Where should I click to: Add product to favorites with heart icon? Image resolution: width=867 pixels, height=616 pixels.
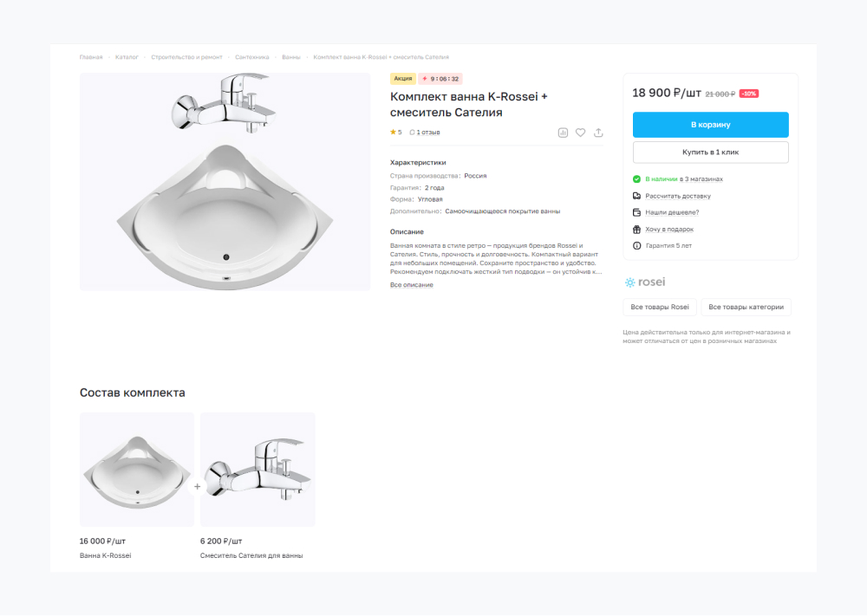click(x=580, y=133)
